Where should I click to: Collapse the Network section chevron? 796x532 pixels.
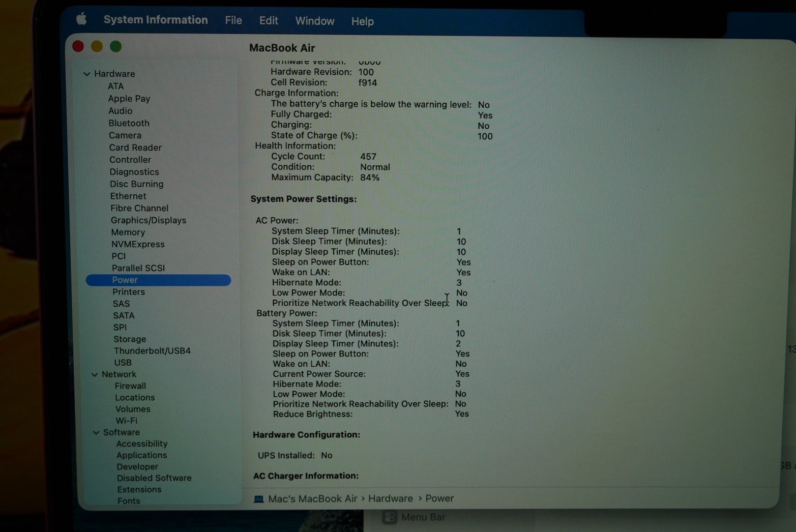point(95,374)
